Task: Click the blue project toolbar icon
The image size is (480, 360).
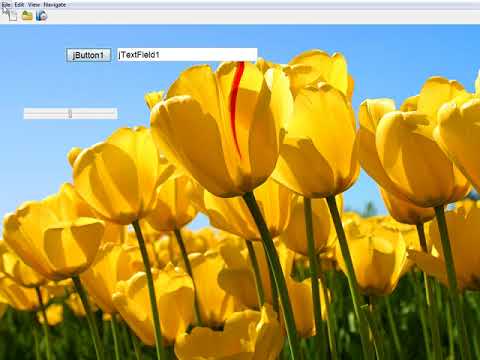Action: click(41, 15)
